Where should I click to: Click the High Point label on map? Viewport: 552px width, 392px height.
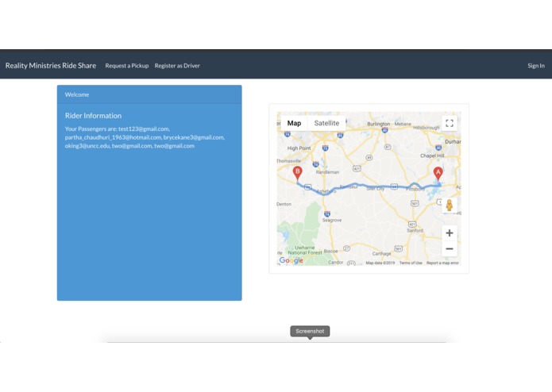pyautogui.click(x=299, y=148)
